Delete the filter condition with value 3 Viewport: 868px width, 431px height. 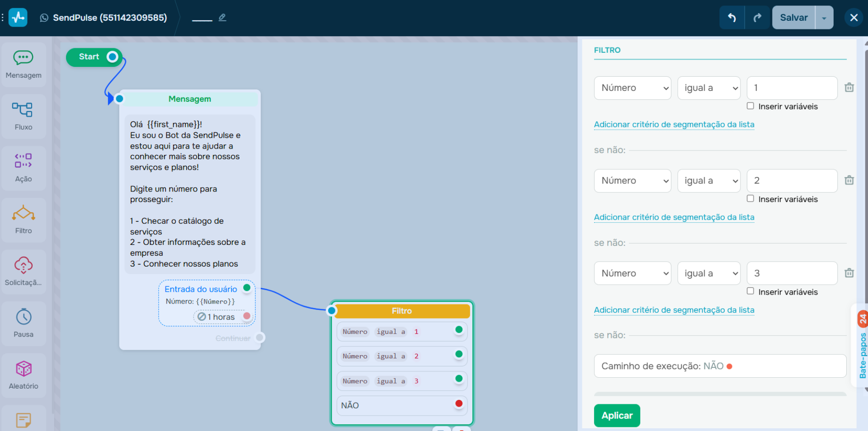849,273
